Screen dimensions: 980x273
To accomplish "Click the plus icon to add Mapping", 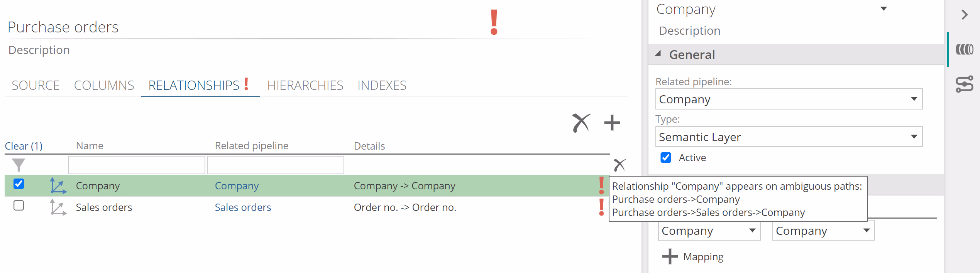I will (x=670, y=257).
